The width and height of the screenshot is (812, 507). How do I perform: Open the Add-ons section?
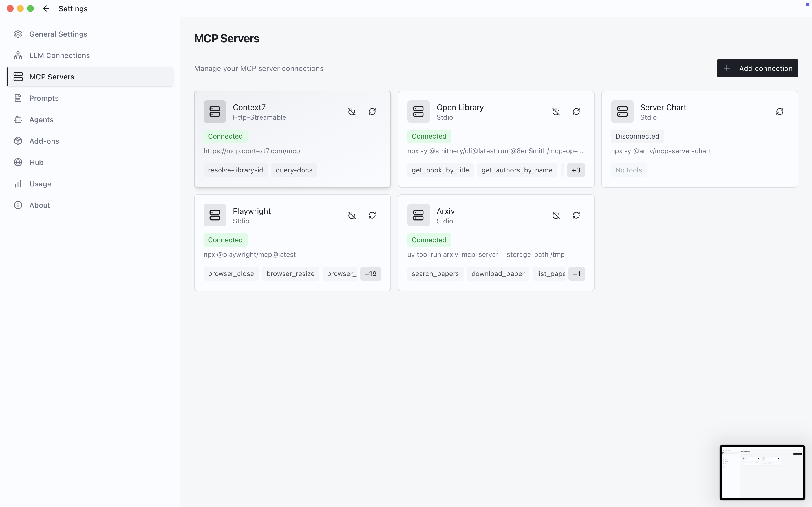tap(44, 141)
